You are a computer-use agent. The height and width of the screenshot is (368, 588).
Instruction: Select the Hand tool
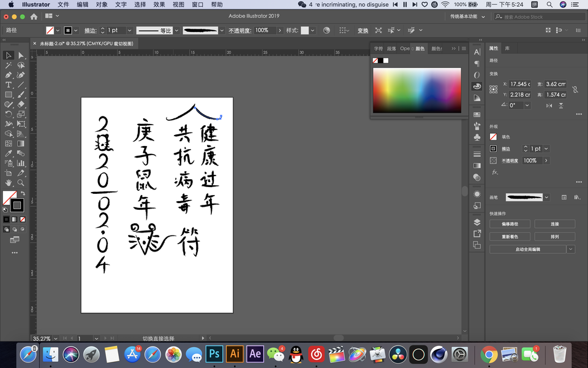point(8,183)
